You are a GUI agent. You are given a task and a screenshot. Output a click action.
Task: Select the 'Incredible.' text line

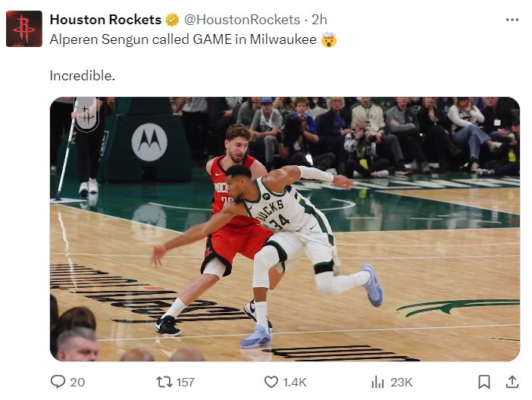point(81,76)
